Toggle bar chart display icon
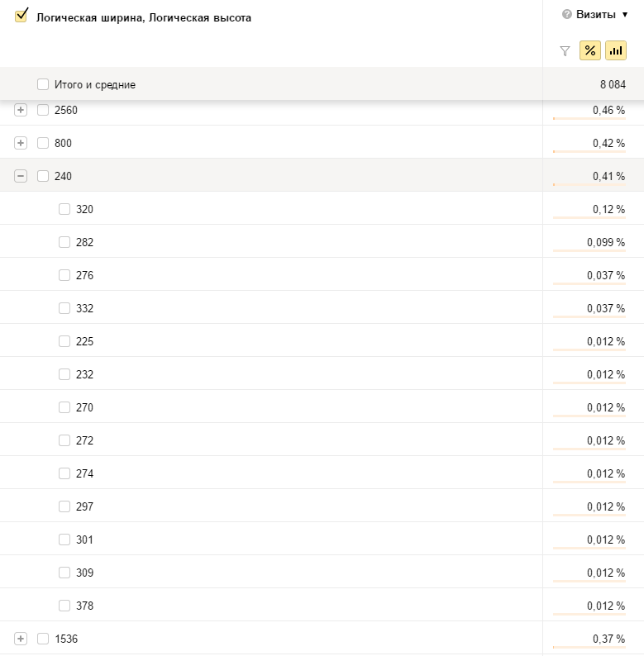The height and width of the screenshot is (656, 644). [x=616, y=51]
